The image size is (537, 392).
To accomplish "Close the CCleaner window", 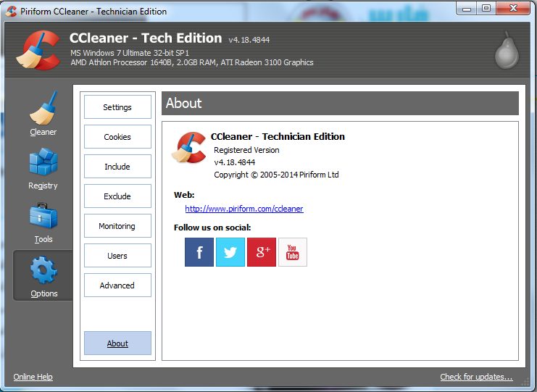I will click(512, 9).
